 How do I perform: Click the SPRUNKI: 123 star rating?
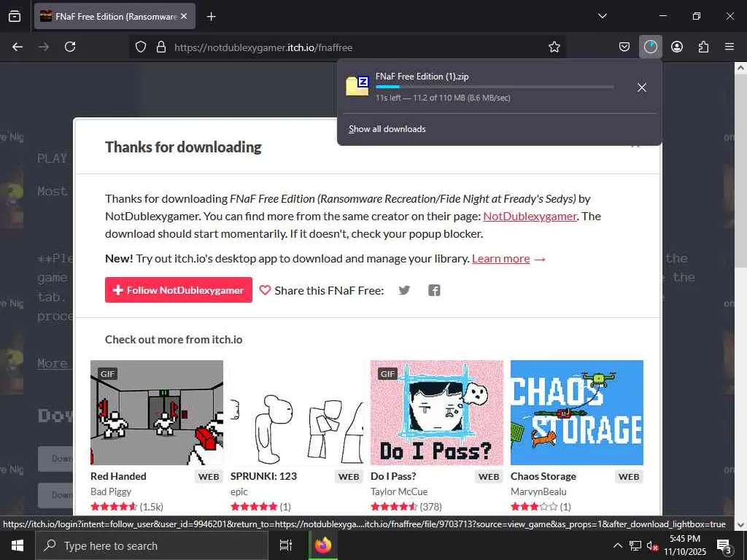[x=254, y=507]
